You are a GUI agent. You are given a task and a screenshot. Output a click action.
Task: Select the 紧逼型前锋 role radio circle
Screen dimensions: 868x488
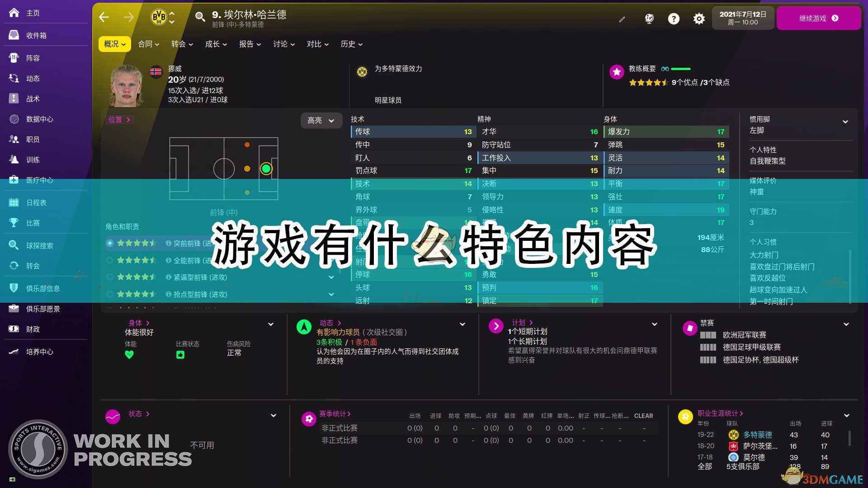click(109, 277)
